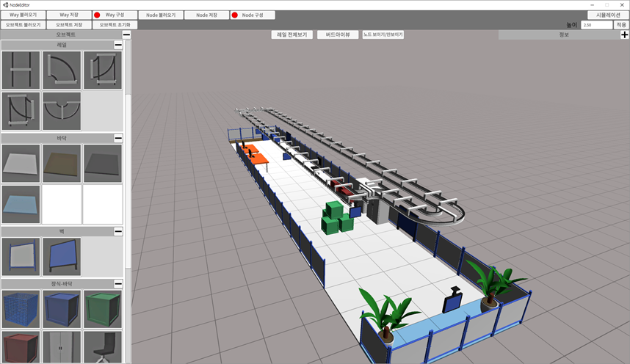
Task: Click the 장식-바닥 section header
Action: pos(62,284)
